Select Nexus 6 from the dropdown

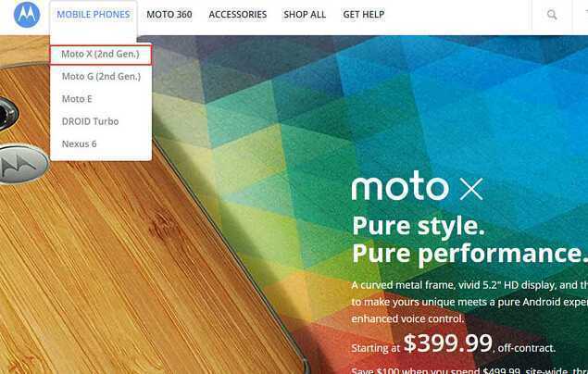[79, 143]
